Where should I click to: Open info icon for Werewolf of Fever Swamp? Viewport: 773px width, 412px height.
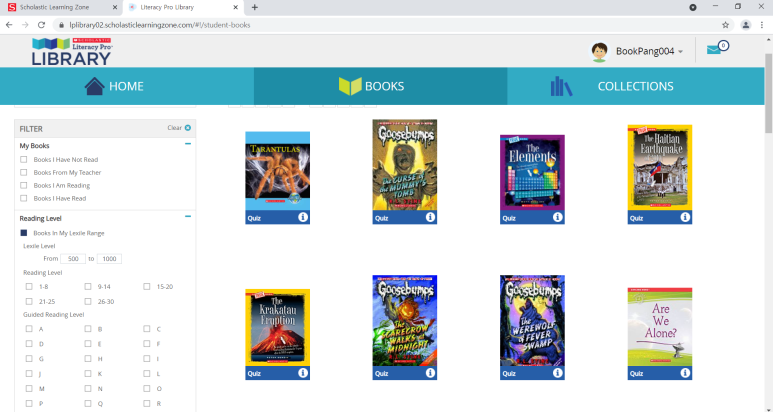click(x=558, y=373)
